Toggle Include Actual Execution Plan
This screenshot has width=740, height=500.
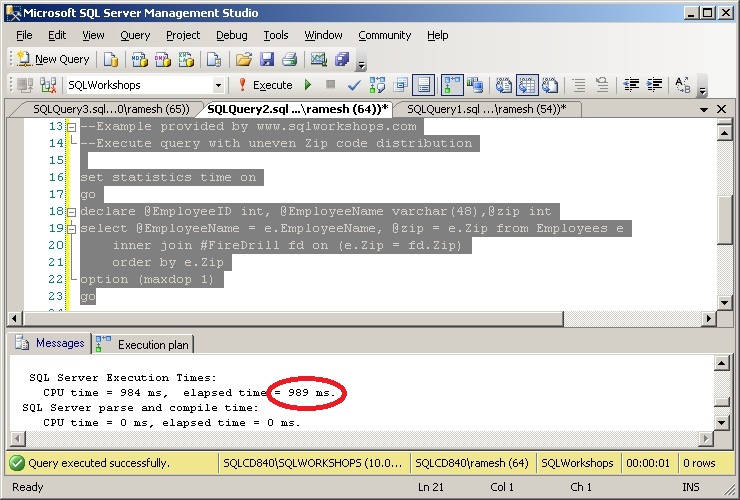click(452, 85)
